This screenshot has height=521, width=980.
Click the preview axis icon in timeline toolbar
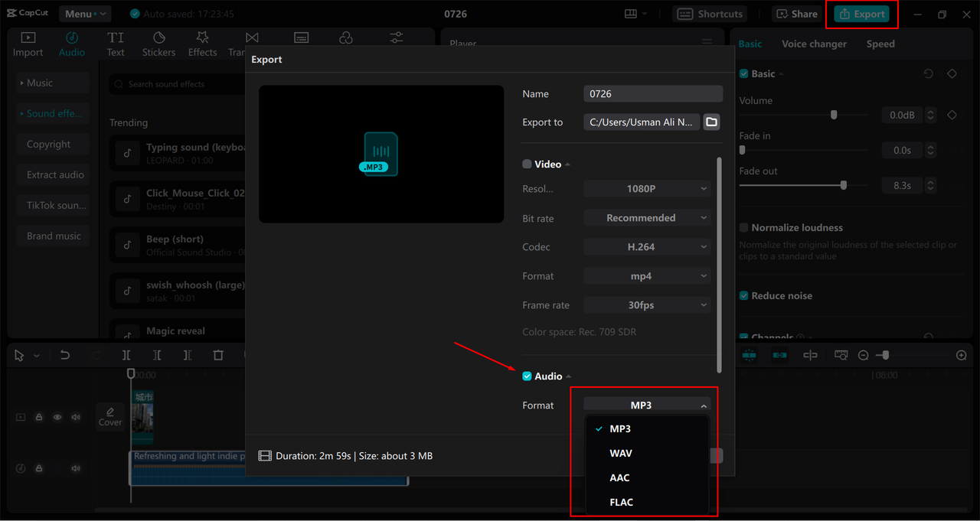pyautogui.click(x=810, y=355)
